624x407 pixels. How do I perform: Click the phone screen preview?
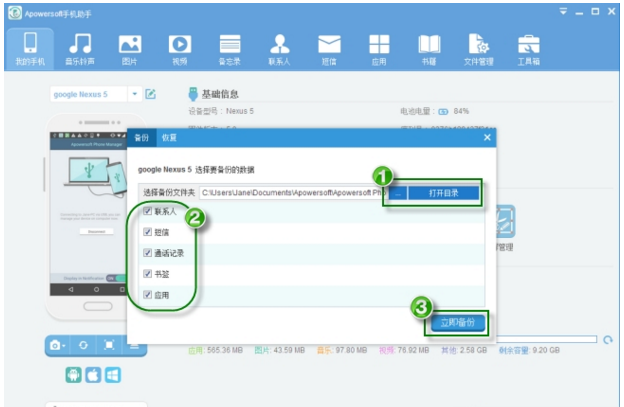click(x=88, y=214)
